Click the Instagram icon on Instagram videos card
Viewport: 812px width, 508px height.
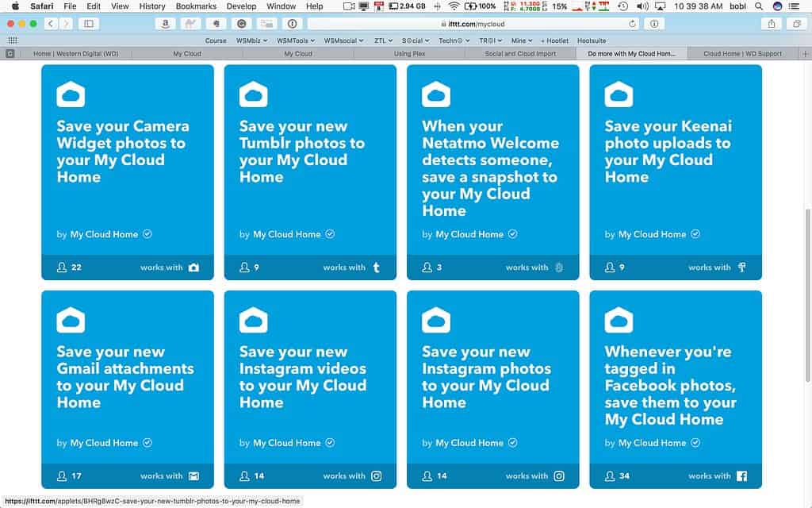click(x=376, y=476)
